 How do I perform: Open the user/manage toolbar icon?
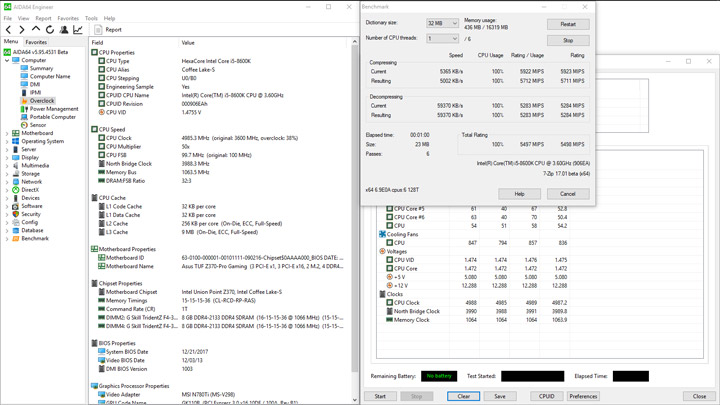coord(64,30)
